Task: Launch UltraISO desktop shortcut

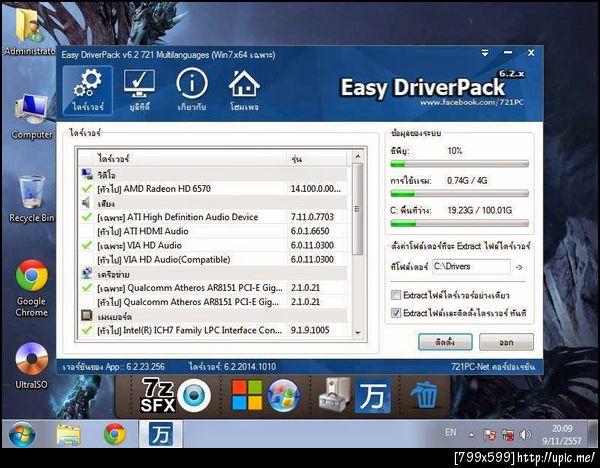Action: click(x=32, y=365)
